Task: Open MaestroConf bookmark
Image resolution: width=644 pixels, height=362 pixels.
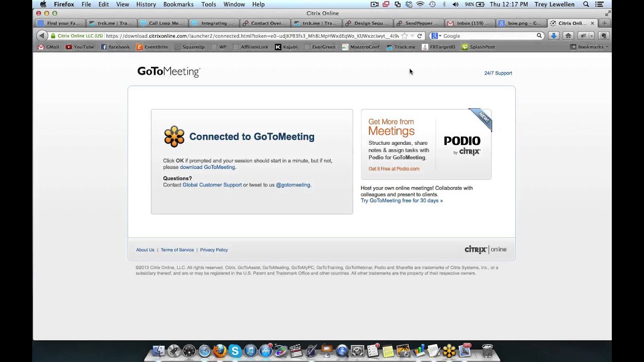Action: (361, 47)
